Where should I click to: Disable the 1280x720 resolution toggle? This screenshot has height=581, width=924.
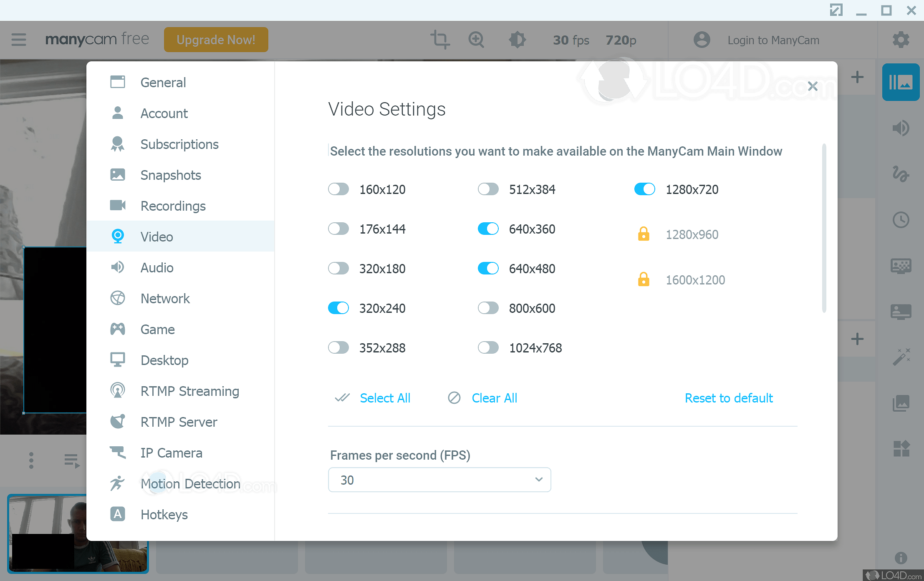coord(644,189)
